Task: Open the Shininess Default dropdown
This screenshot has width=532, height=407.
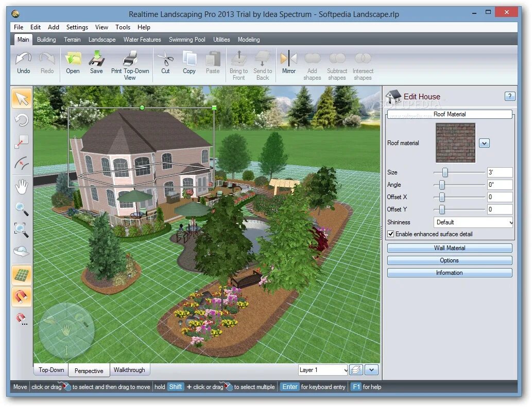Action: [x=473, y=222]
